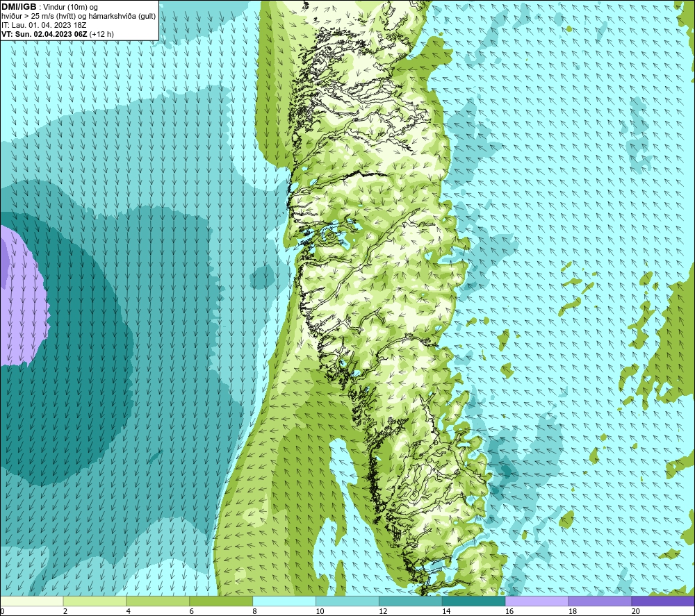Click the scale tick label '16'

point(509,611)
